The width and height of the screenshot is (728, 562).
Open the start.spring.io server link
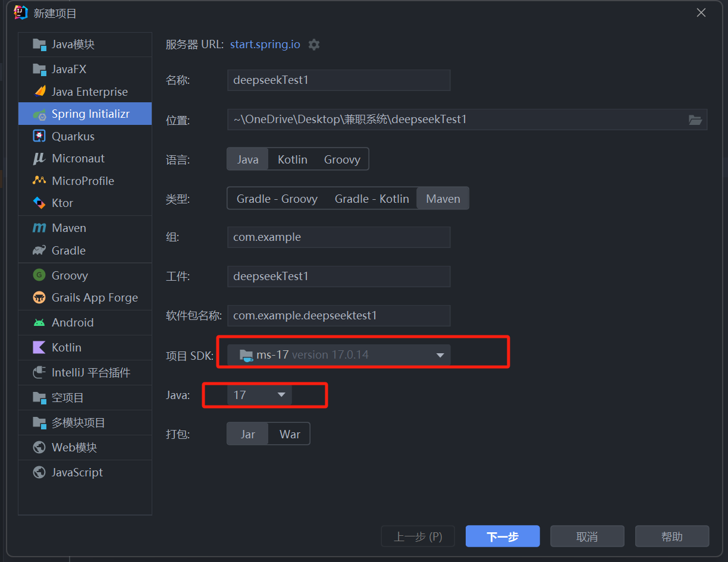265,45
